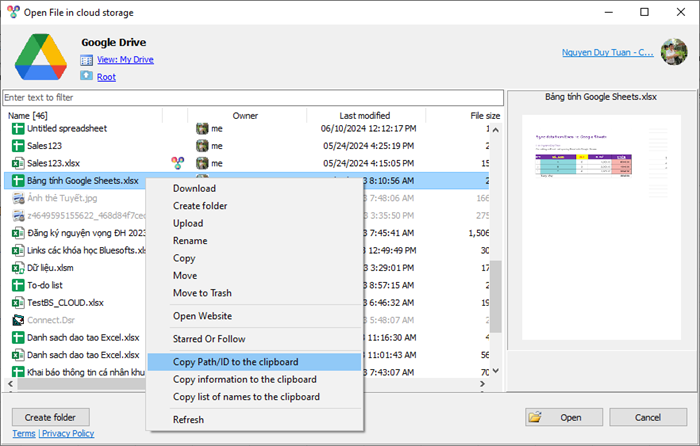The height and width of the screenshot is (446, 700).
Task: Select the Dữ liệu.xlsm file name
Action: pyautogui.click(x=50, y=268)
